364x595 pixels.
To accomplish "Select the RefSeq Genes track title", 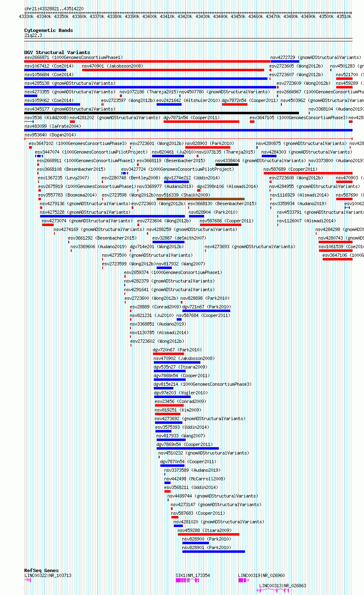I will pyautogui.click(x=41, y=570).
